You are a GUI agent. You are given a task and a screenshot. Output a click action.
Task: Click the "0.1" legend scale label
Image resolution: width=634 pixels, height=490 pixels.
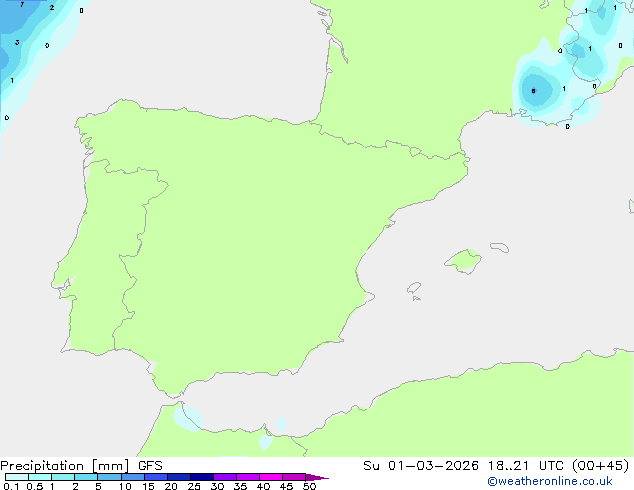[x=11, y=486]
